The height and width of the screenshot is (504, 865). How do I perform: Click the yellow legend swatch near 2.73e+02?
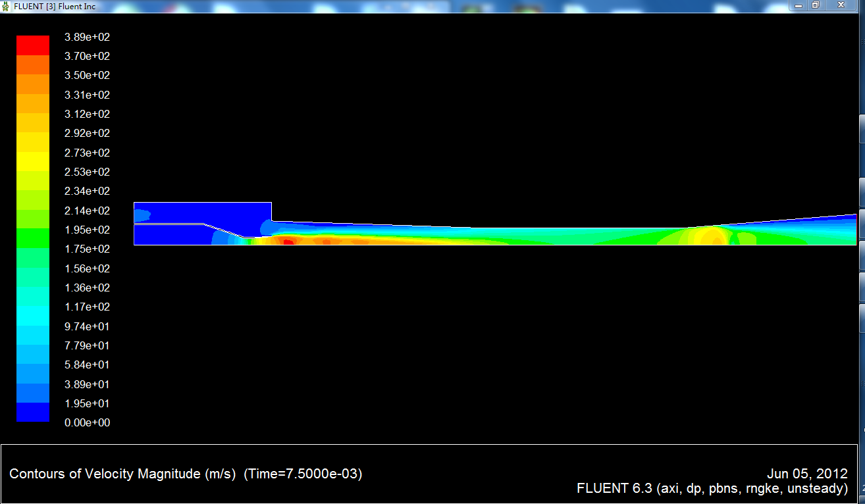pyautogui.click(x=33, y=161)
